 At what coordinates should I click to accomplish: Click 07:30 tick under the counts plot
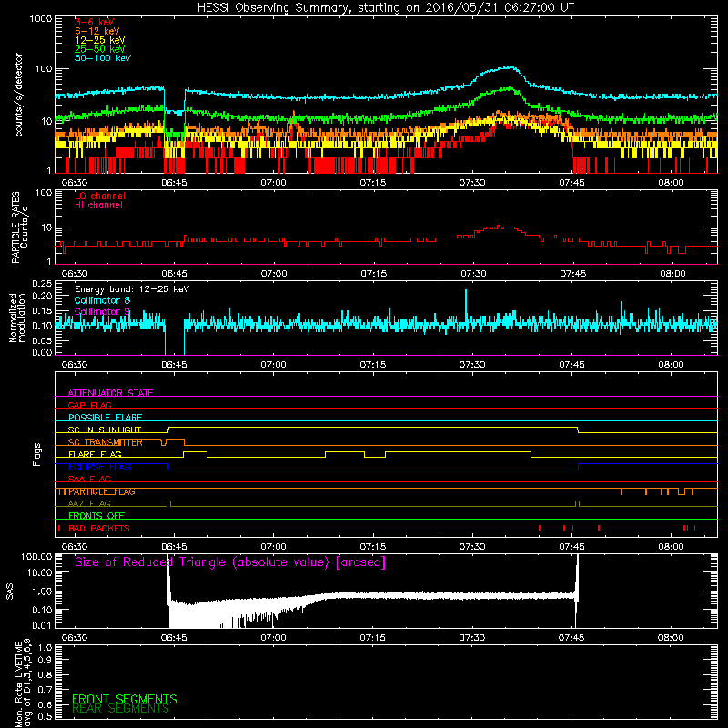[x=472, y=183]
